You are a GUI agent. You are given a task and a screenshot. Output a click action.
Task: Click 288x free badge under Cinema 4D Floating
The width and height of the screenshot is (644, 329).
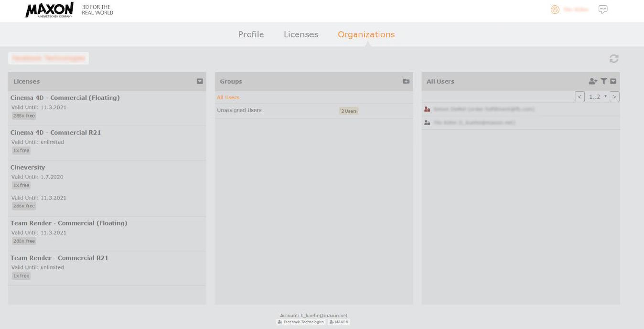[24, 116]
